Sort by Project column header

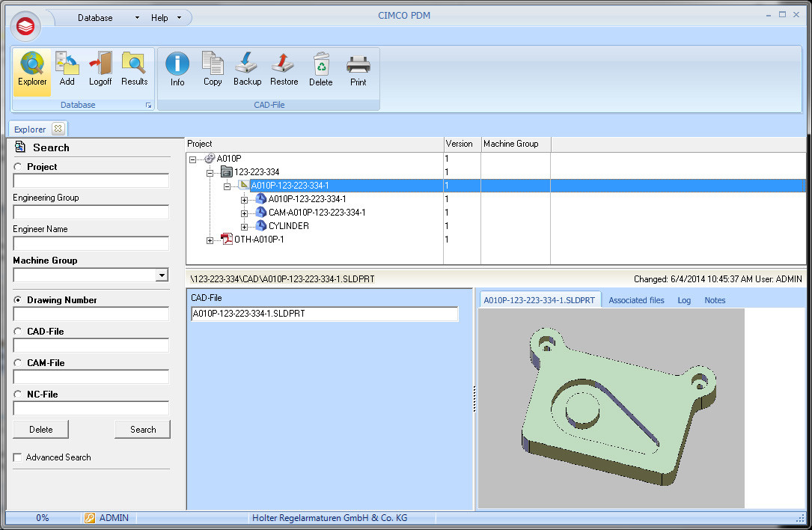314,144
